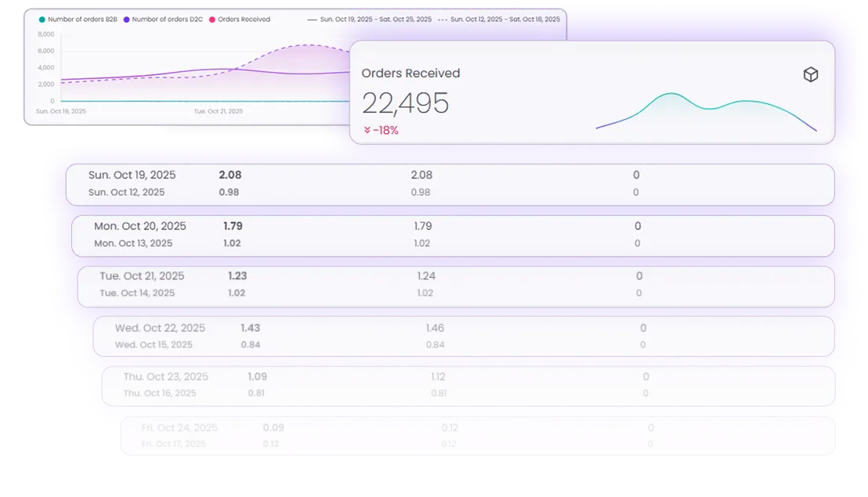Click the double down-chevron decrease icon
Screen dimensions: 868x497
click(367, 130)
